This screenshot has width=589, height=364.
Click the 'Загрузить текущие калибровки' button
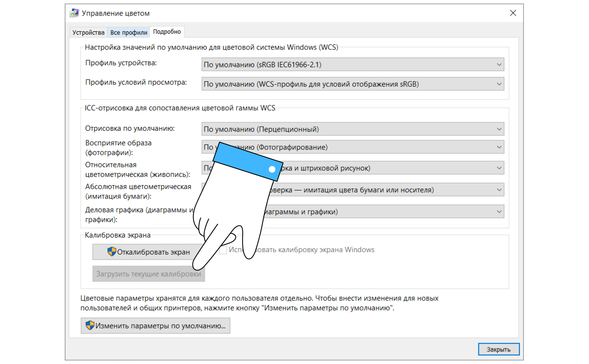[x=149, y=274]
